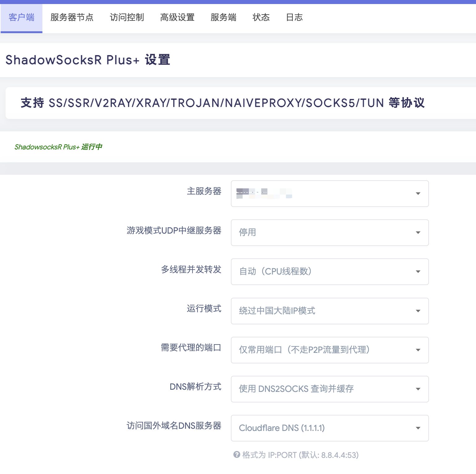Expand the 游戏模式UDP中继服务器 dropdown showing 停用
This screenshot has height=474, width=476.
coord(330,233)
